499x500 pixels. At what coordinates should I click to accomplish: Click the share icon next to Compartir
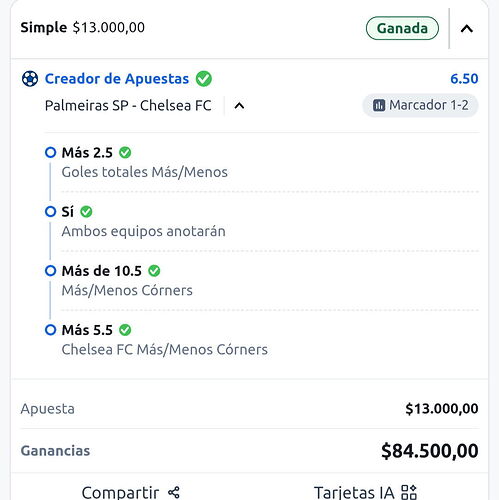(174, 492)
